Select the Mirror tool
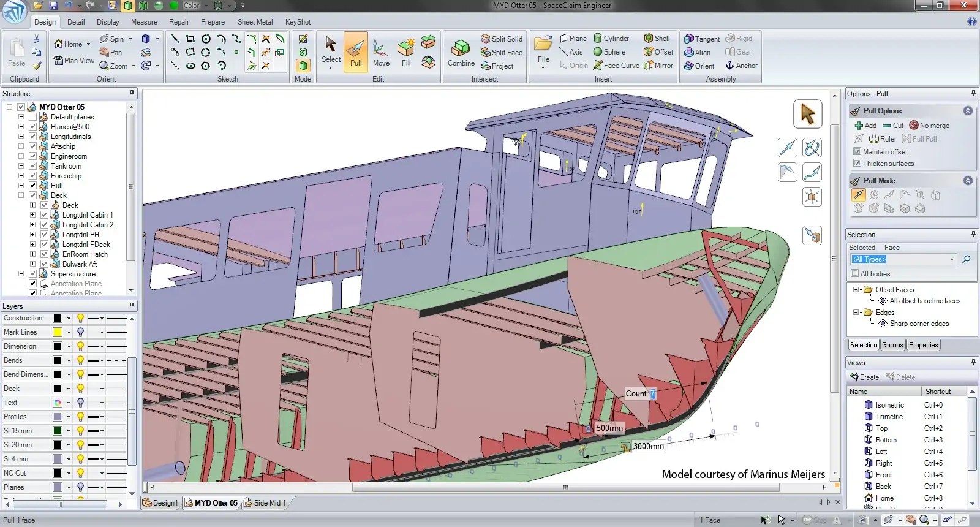Image resolution: width=980 pixels, height=527 pixels. coord(658,65)
